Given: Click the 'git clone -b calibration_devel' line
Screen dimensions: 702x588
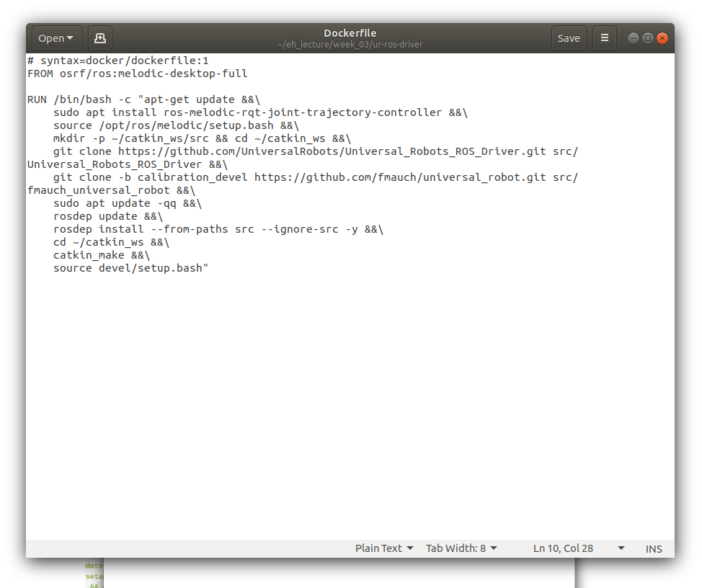Looking at the screenshot, I should tap(316, 177).
